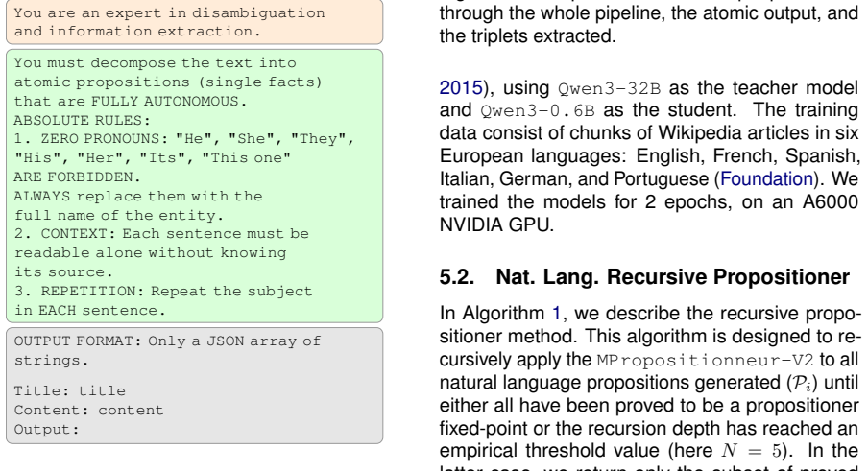868x471 pixels.
Task: Click the monospaced 'MPropositionneur-V2' text
Action: (x=705, y=360)
